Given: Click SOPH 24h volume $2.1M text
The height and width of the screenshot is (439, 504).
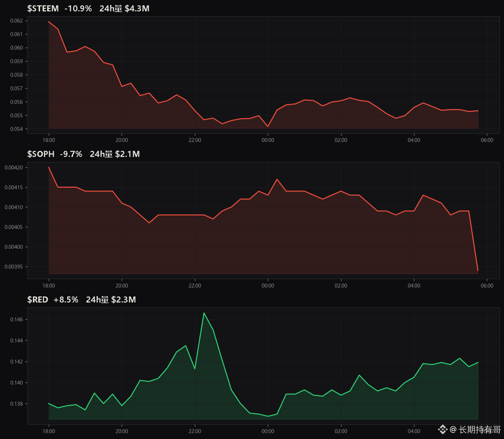Looking at the screenshot, I should [x=115, y=154].
